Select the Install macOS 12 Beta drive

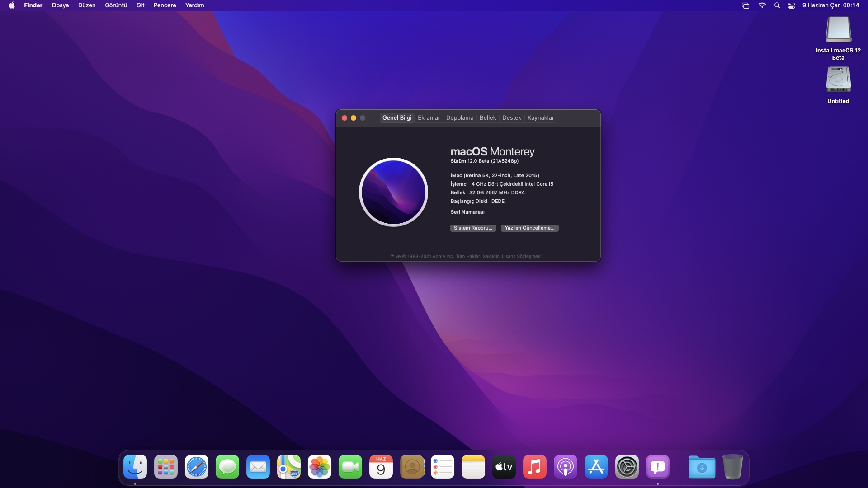[838, 30]
